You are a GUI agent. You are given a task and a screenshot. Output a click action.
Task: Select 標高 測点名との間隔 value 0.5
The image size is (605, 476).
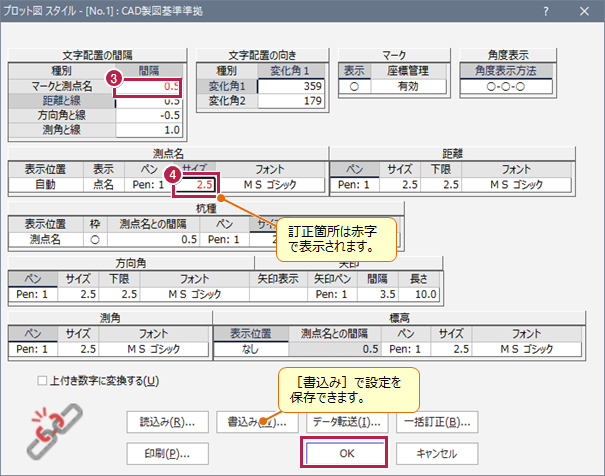[x=335, y=349]
